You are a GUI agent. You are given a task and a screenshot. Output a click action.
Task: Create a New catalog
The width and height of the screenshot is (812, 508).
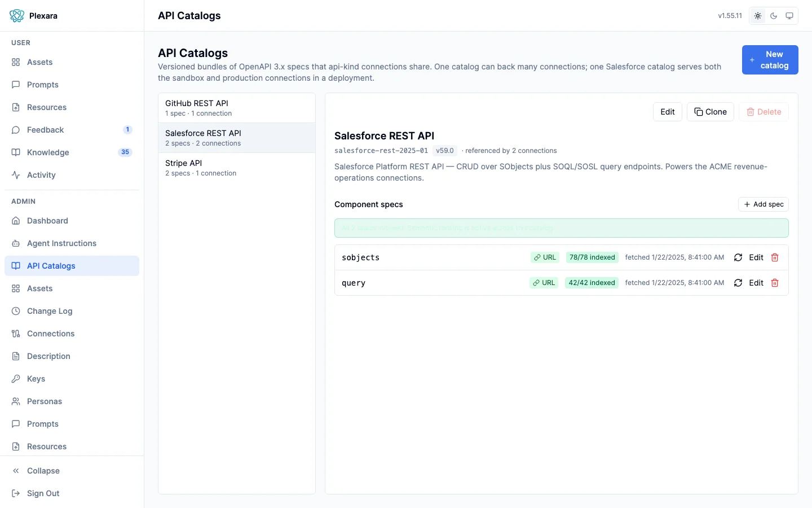coord(770,60)
